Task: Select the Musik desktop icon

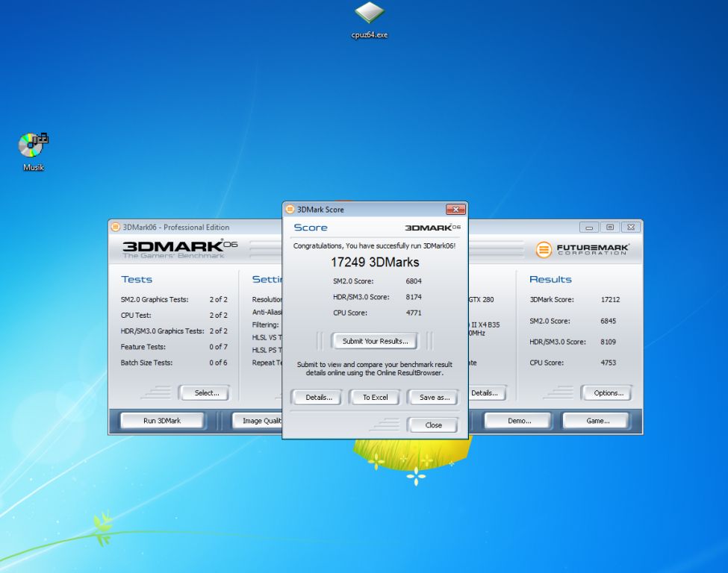Action: pos(34,151)
